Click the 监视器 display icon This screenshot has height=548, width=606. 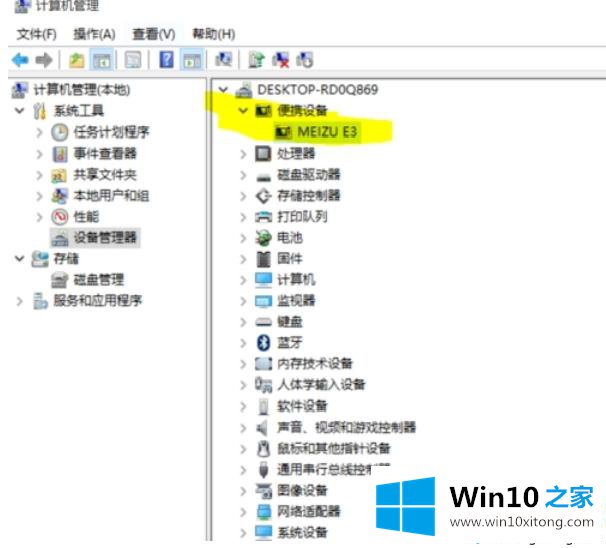tap(264, 301)
